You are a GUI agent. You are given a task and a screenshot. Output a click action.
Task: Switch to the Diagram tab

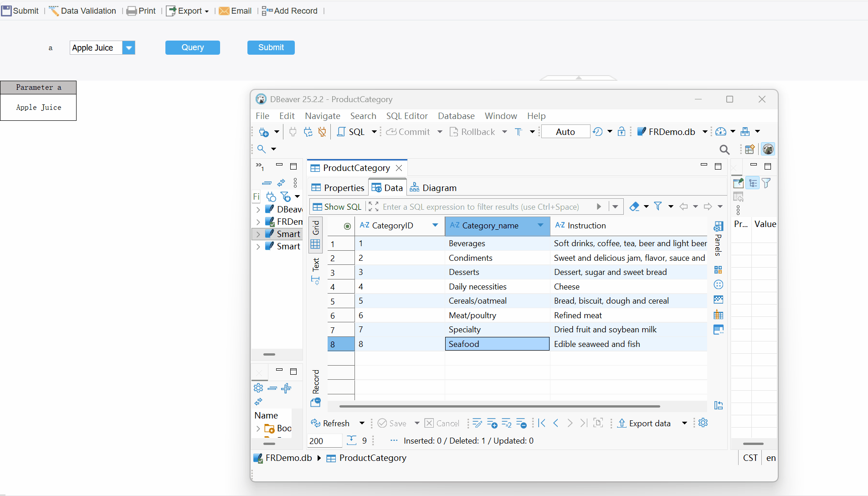click(x=433, y=188)
